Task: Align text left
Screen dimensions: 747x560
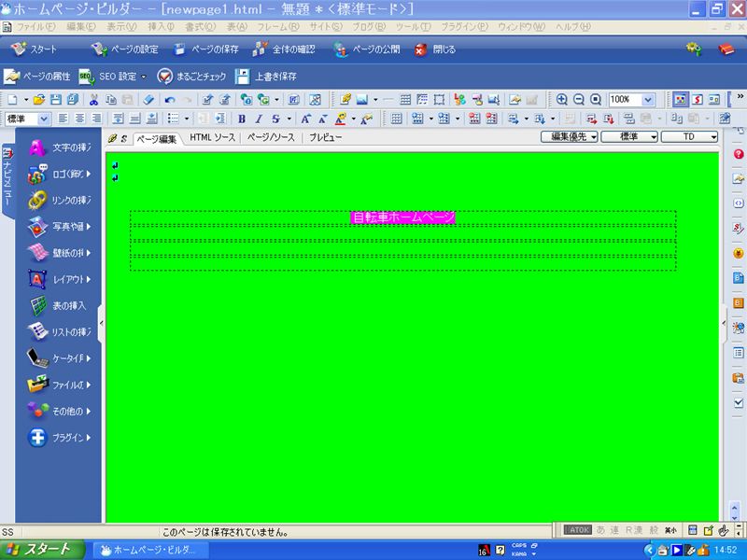Action: [63, 119]
